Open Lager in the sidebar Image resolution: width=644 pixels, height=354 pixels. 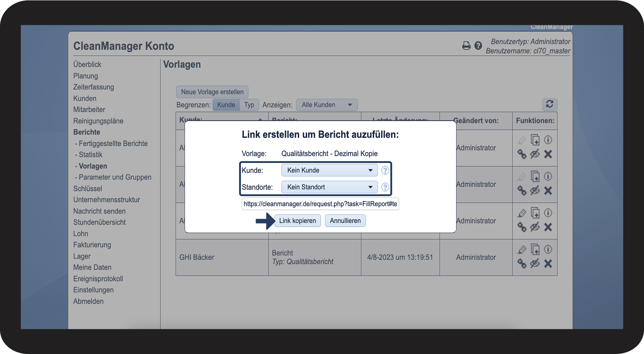pyautogui.click(x=82, y=256)
